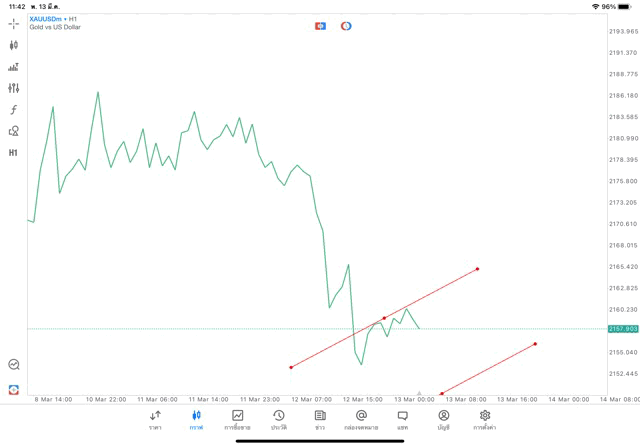The image size is (640, 447).
Task: Open the H1 timeframe selector in the sidebar
Action: tap(13, 153)
